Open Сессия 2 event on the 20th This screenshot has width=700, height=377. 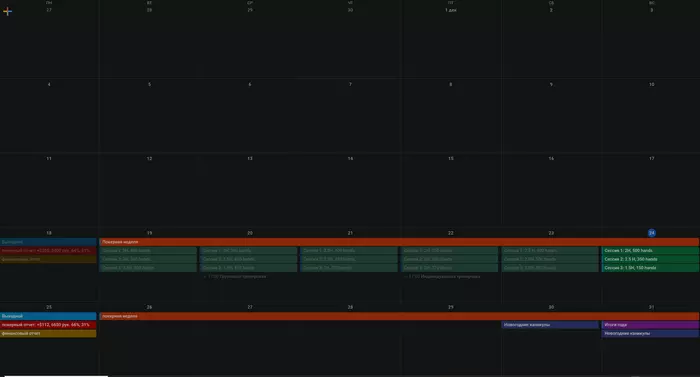(249, 259)
